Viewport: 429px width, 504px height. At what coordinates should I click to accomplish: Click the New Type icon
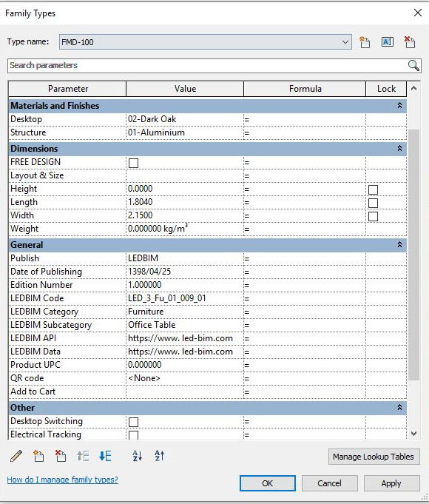click(x=365, y=41)
